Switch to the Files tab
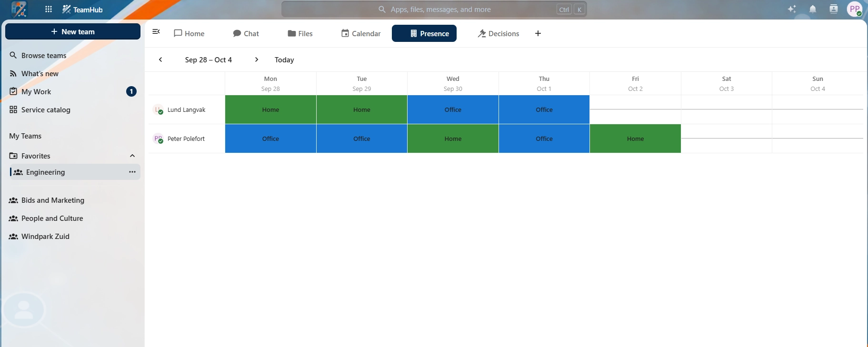This screenshot has width=868, height=347. (x=300, y=33)
